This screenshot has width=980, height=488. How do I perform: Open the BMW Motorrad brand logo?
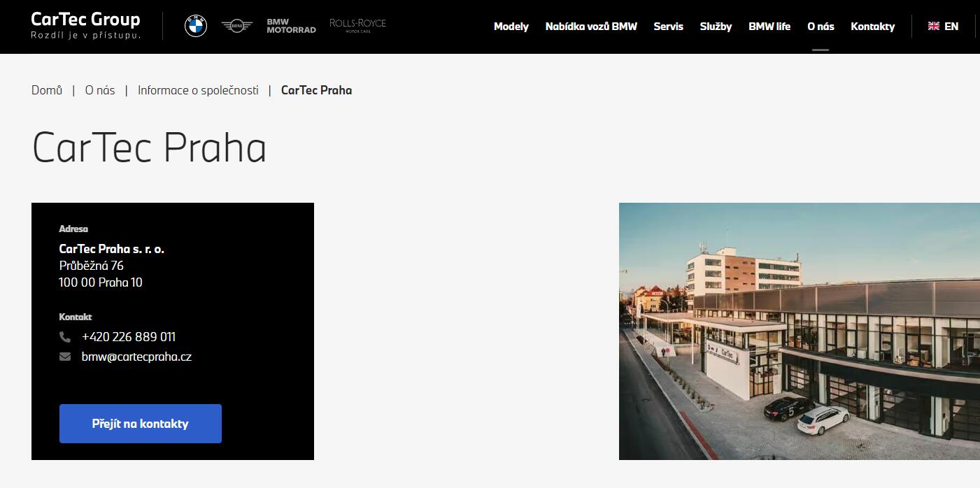click(x=291, y=26)
